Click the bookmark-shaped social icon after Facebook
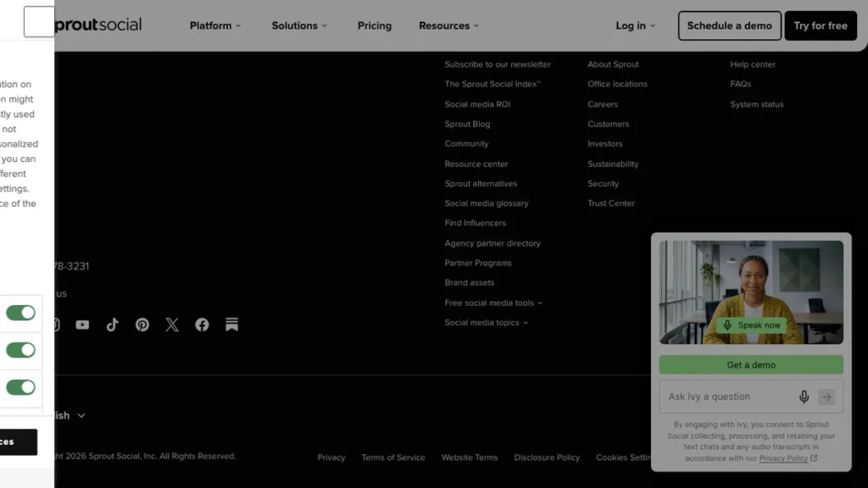 [x=232, y=324]
